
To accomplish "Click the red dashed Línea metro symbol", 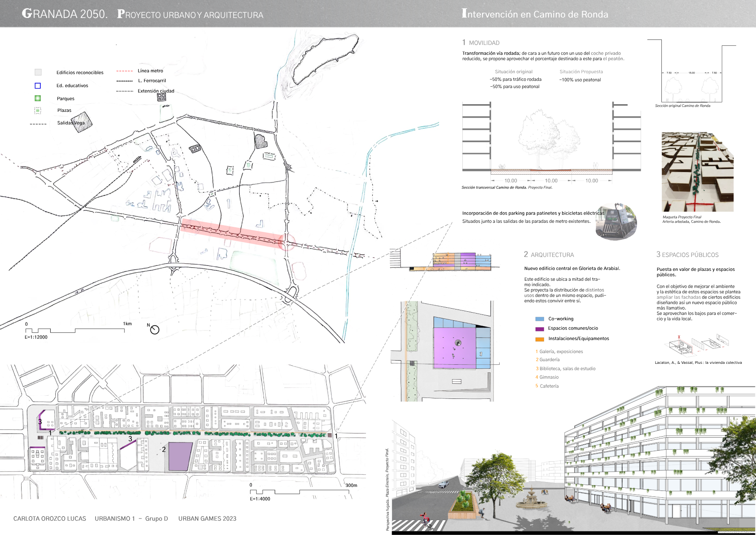I will click(x=124, y=71).
